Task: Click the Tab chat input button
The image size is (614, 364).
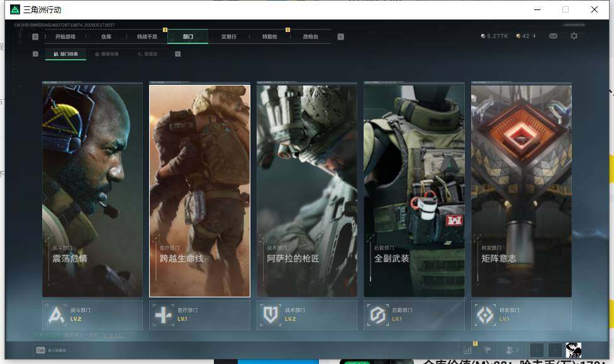Action: (x=52, y=350)
